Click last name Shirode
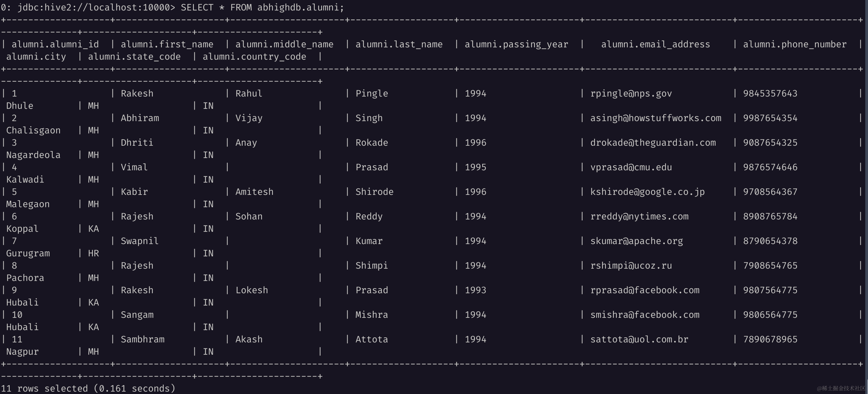 coord(374,192)
